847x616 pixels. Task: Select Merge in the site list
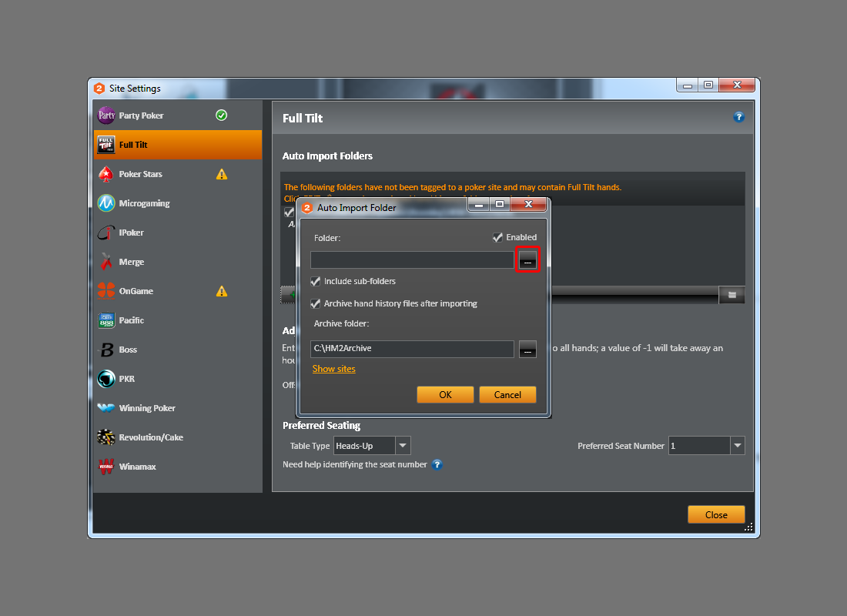[131, 262]
